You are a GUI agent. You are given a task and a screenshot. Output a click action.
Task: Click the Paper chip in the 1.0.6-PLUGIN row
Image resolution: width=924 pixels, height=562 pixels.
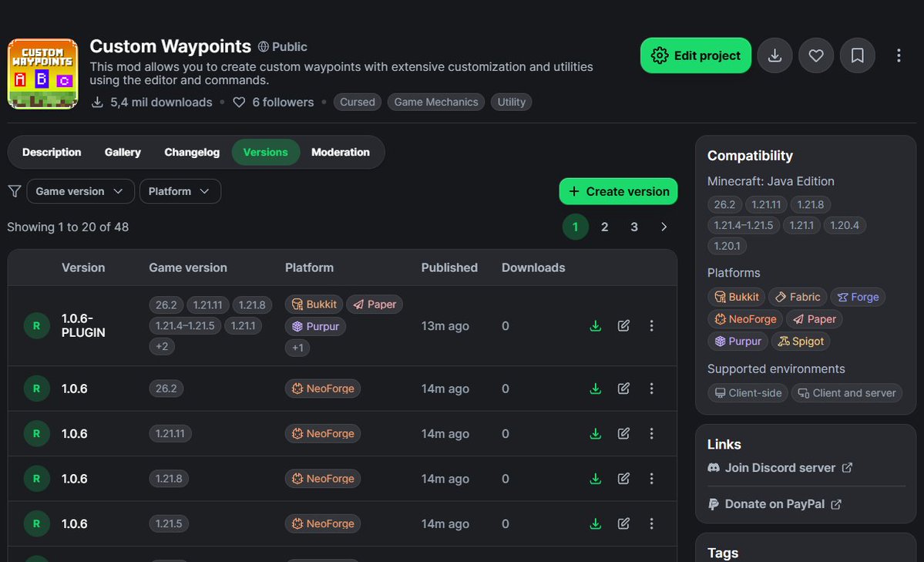pos(375,305)
